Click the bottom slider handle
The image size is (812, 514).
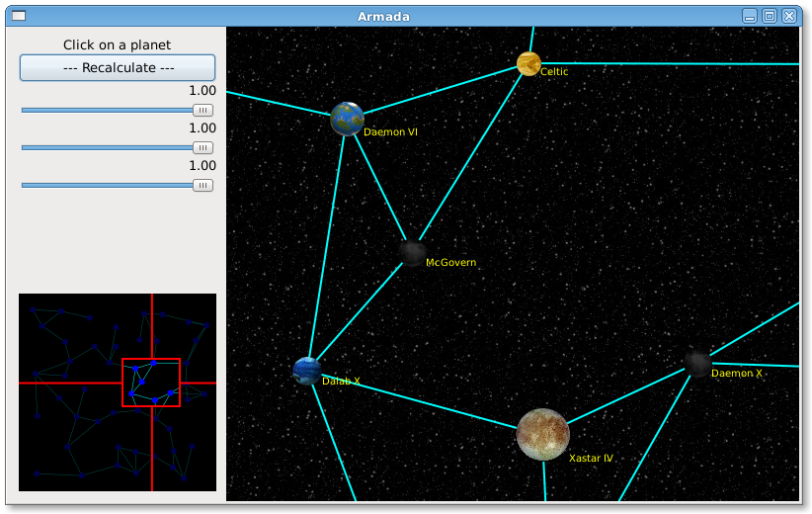[x=203, y=185]
